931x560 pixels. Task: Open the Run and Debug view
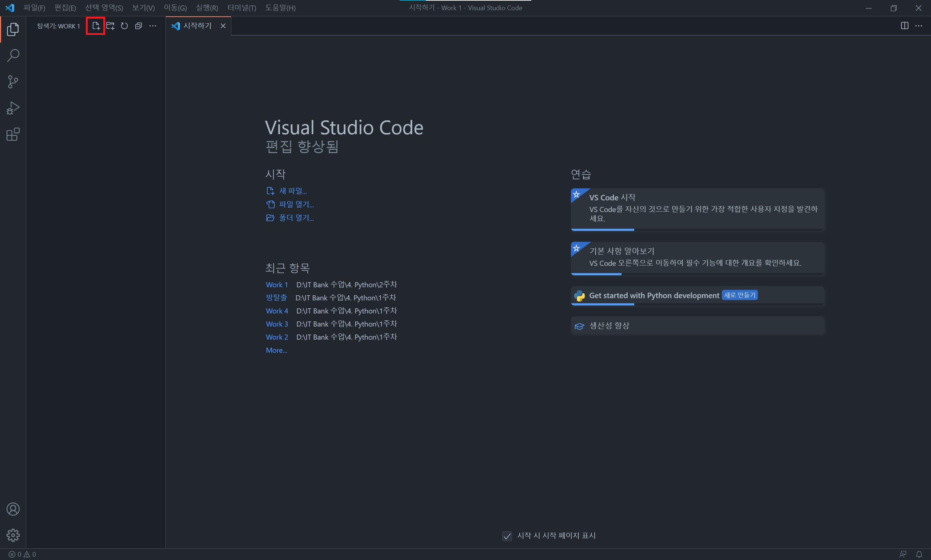point(13,108)
